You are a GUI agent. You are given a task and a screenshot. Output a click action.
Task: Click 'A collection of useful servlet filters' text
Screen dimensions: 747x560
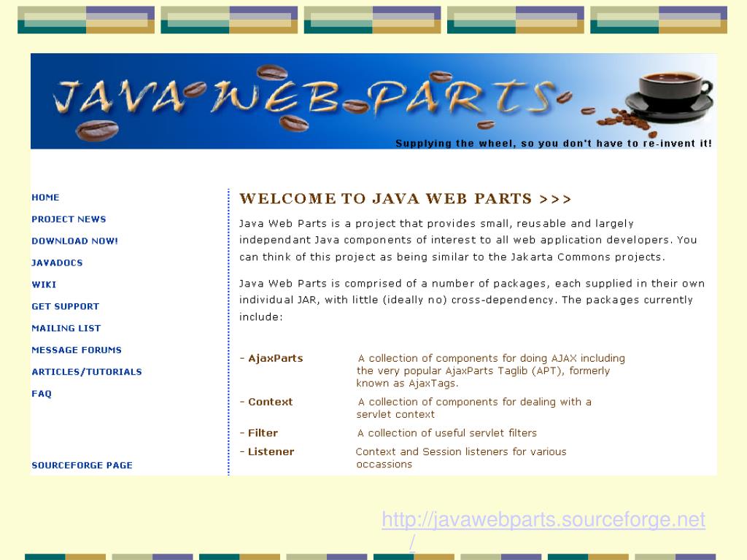pyautogui.click(x=447, y=433)
